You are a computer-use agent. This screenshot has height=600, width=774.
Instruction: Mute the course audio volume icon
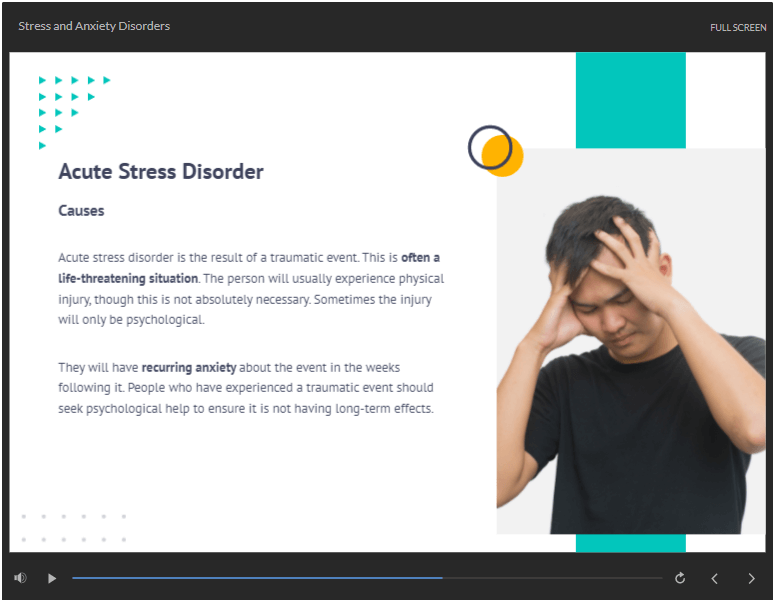20,578
